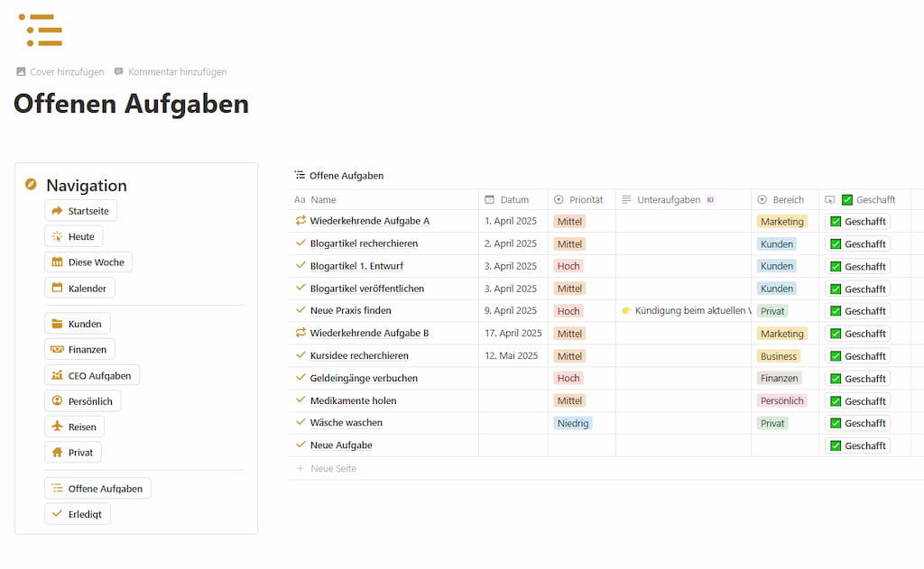
Task: Open the Datum column header menu
Action: pos(513,199)
